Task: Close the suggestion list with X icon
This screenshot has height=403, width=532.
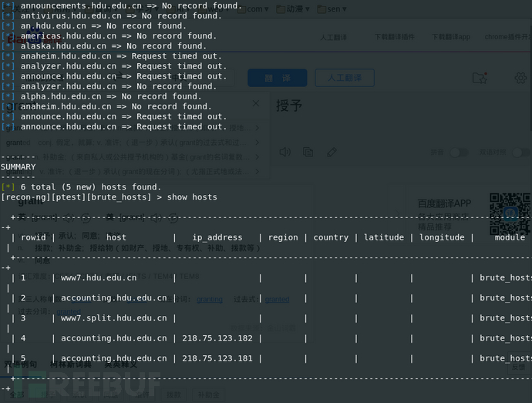Action: [256, 103]
